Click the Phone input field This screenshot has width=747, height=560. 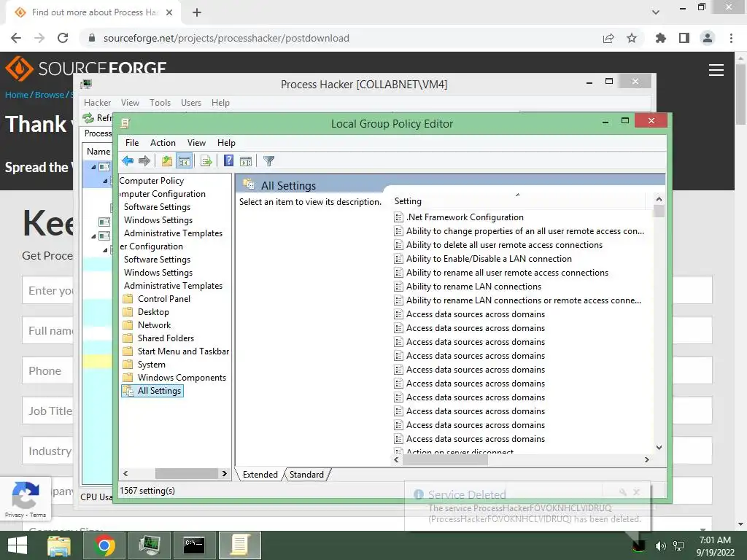(x=47, y=370)
